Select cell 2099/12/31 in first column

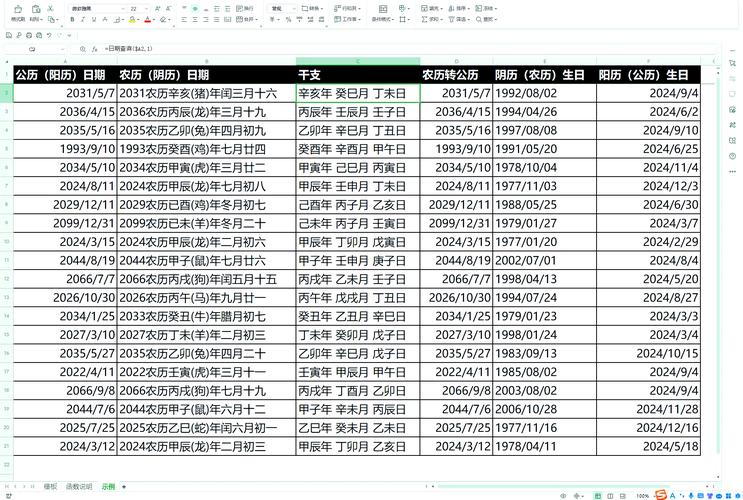tap(65, 223)
